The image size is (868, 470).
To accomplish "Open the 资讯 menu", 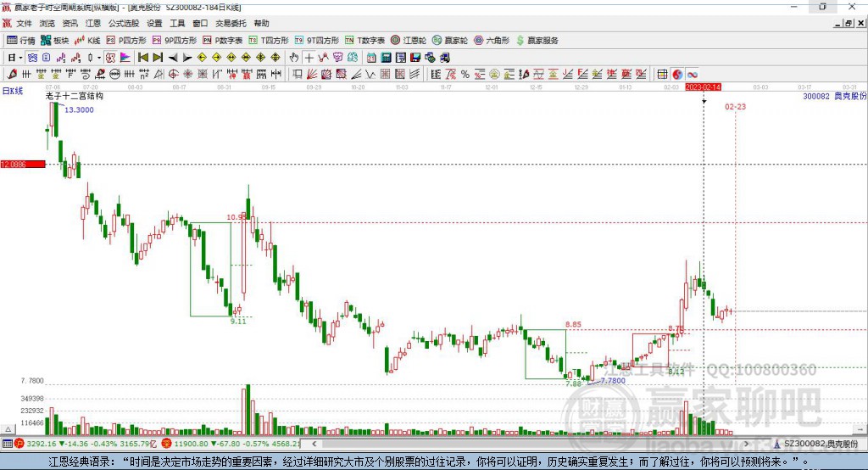I will pos(70,23).
